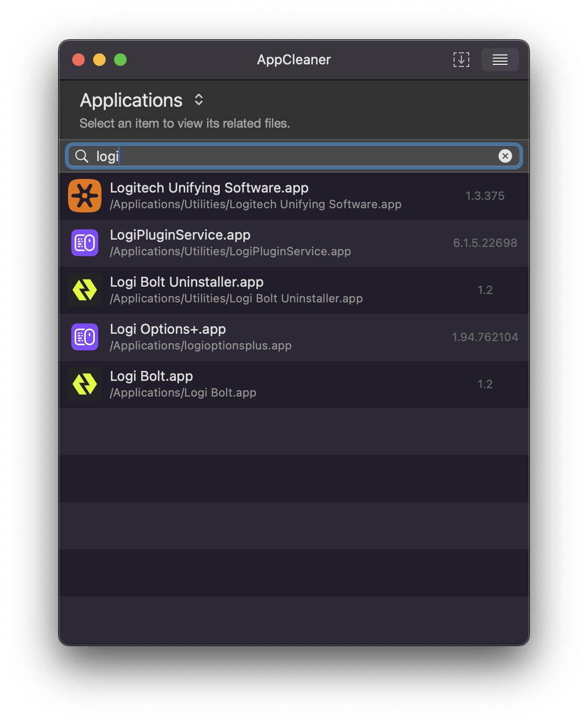Select the LogiPluginService purple icon
Viewport: 588px width, 723px height.
(x=85, y=243)
